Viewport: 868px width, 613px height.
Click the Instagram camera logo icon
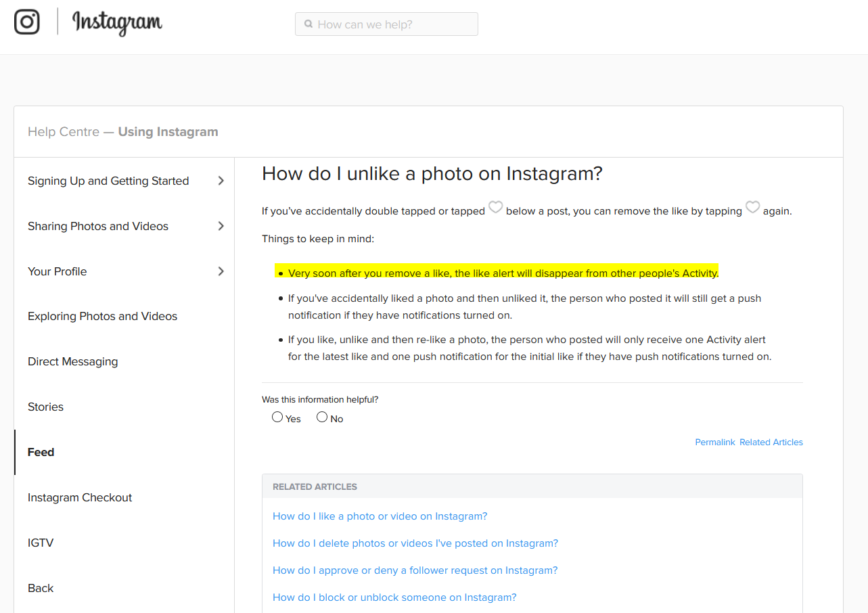point(27,22)
